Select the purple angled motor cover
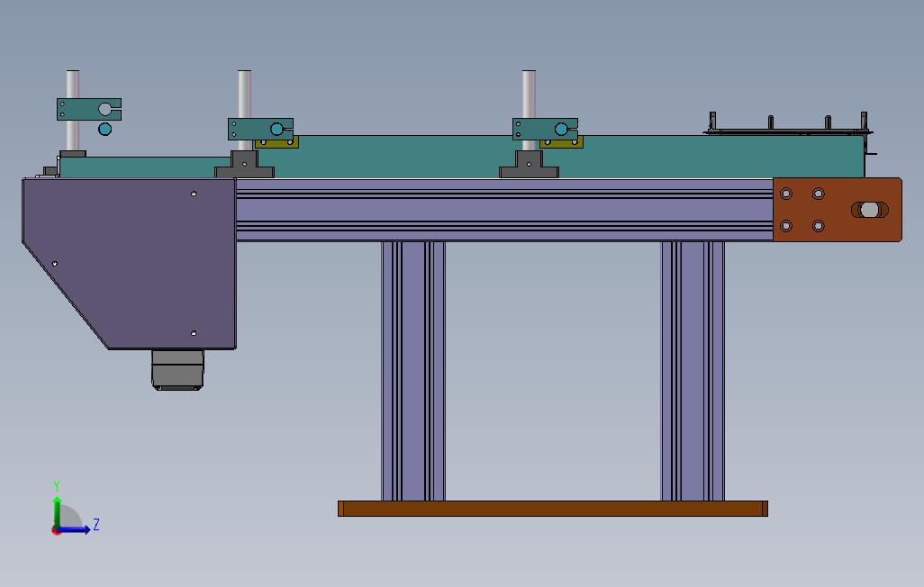The width and height of the screenshot is (924, 587). [130, 263]
